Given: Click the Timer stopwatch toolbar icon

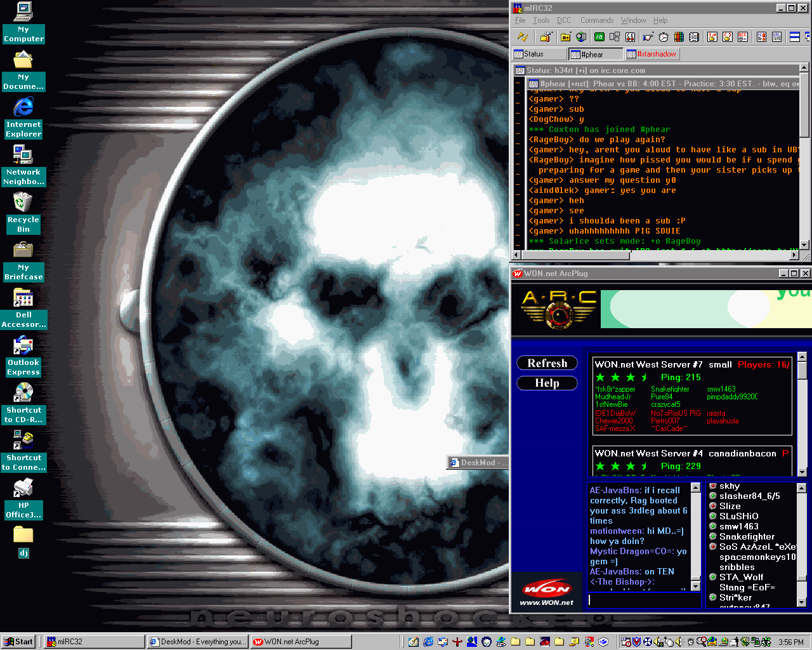Looking at the screenshot, I should click(x=664, y=37).
